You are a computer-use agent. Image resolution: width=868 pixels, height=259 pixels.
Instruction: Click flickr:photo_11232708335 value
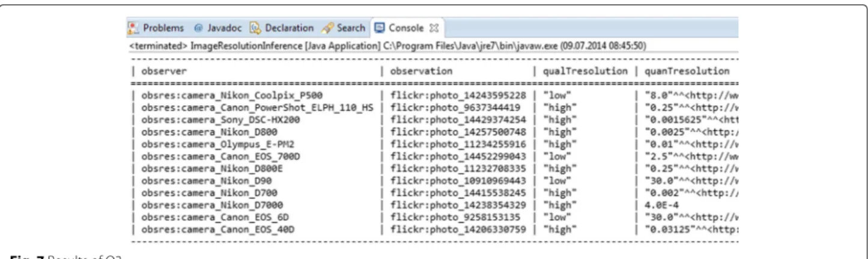tap(459, 169)
